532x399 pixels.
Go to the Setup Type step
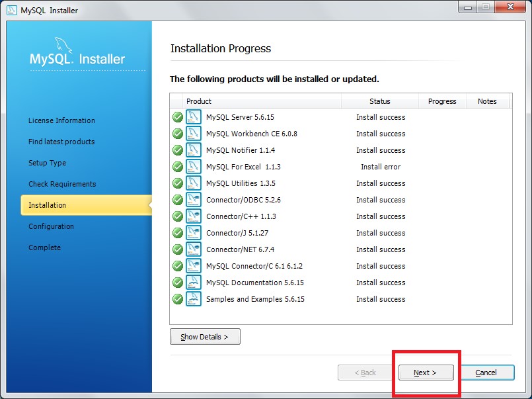[47, 163]
